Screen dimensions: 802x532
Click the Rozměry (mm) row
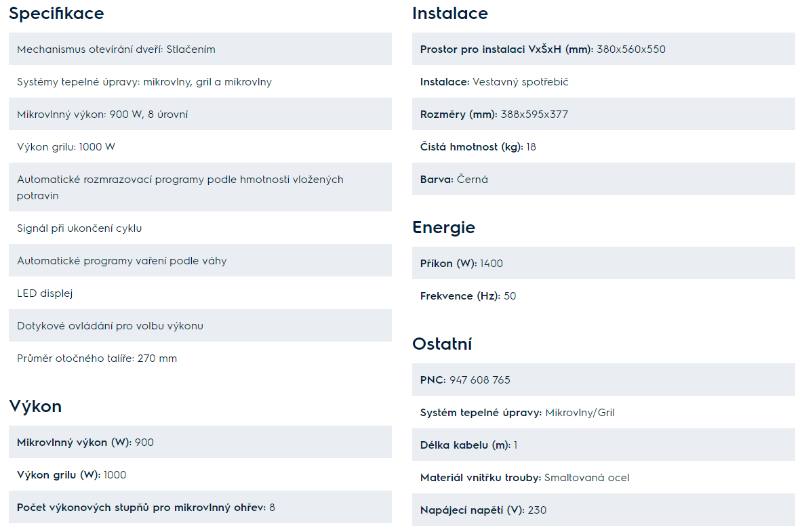[603, 114]
